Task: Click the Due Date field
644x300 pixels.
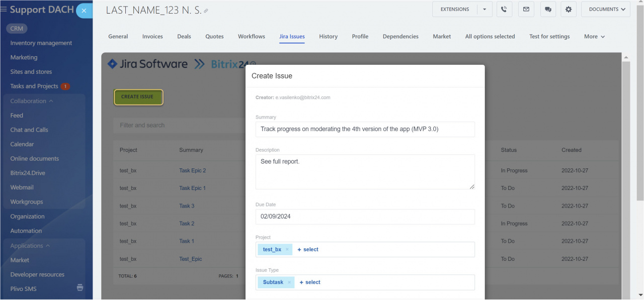Action: (x=365, y=217)
